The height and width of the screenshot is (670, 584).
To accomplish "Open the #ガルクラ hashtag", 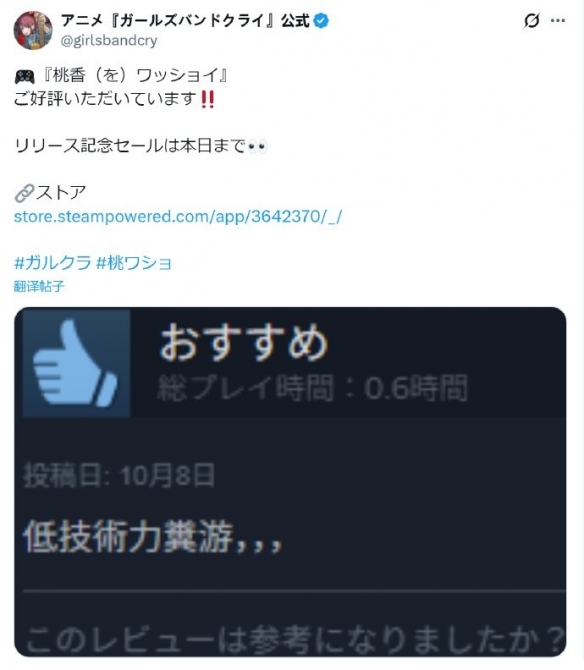I will 53,263.
